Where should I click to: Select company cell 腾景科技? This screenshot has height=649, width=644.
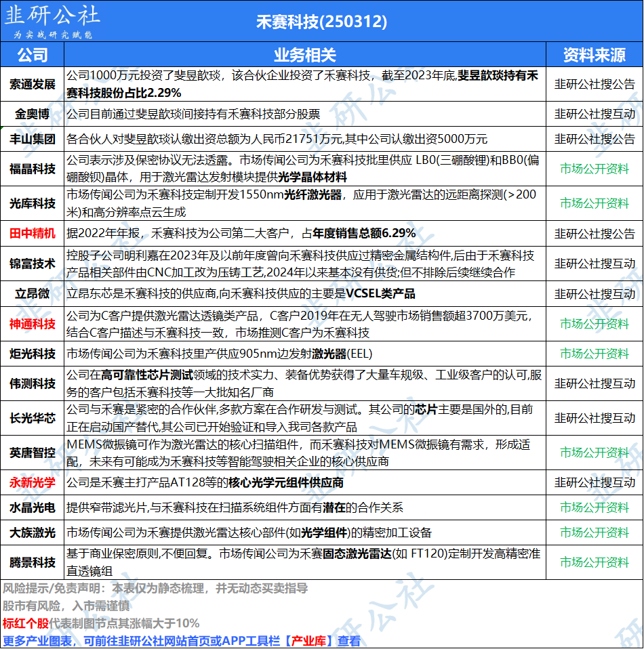[33, 562]
